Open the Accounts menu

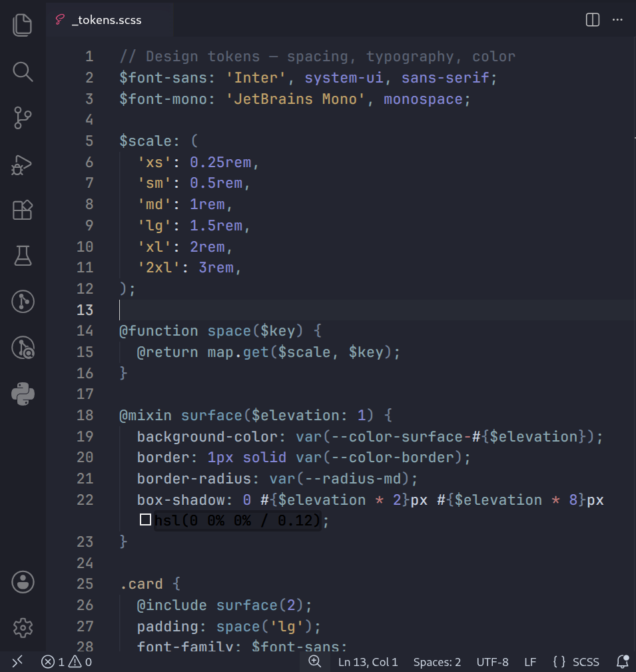click(x=23, y=582)
